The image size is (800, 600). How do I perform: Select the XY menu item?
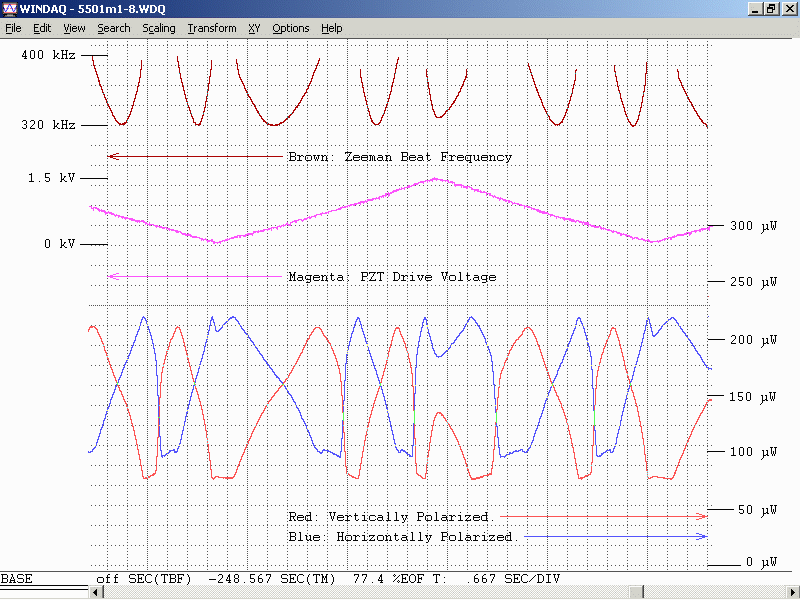click(254, 28)
